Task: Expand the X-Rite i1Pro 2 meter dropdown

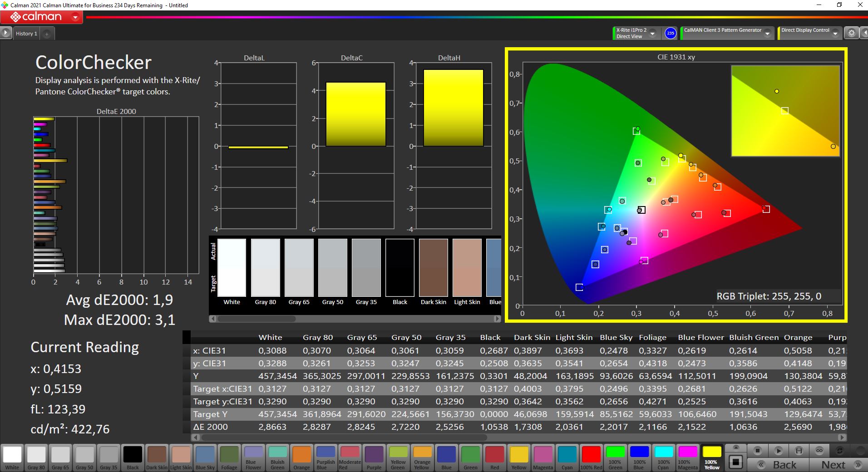Action: click(x=652, y=34)
